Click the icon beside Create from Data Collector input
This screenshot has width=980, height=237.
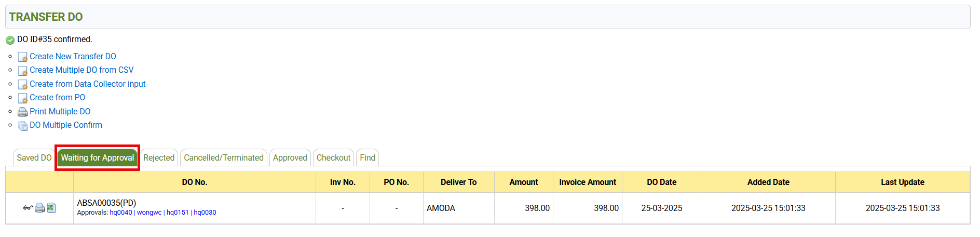click(23, 84)
